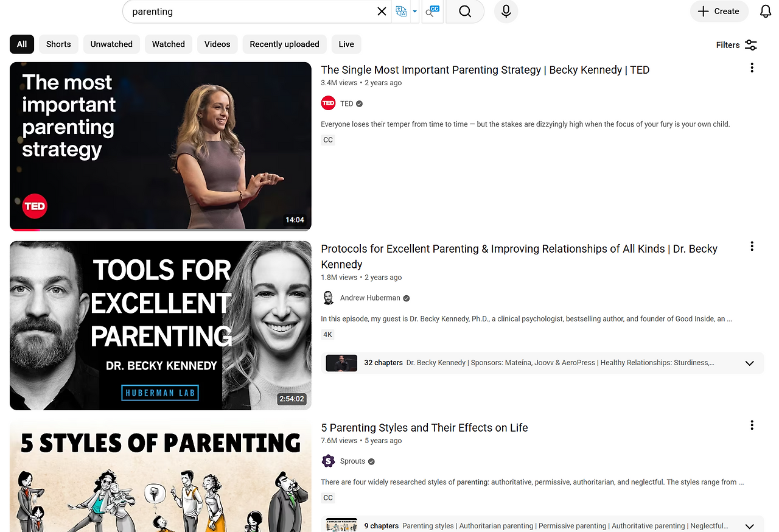Visit the Sprouts channel name

click(352, 461)
